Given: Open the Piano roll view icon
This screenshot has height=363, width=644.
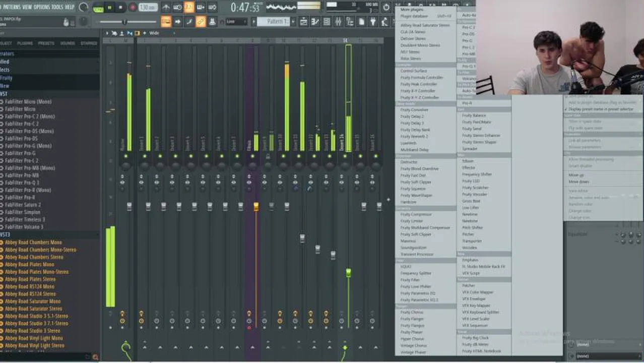Looking at the screenshot, I should (315, 22).
